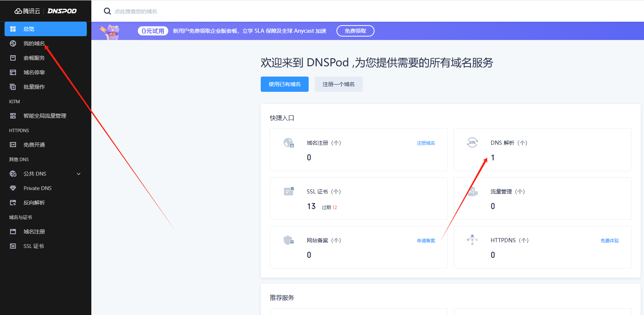Screen dimensions: 644x315
Task: Click the 我的域名 globe icon
Action: [x=13, y=43]
